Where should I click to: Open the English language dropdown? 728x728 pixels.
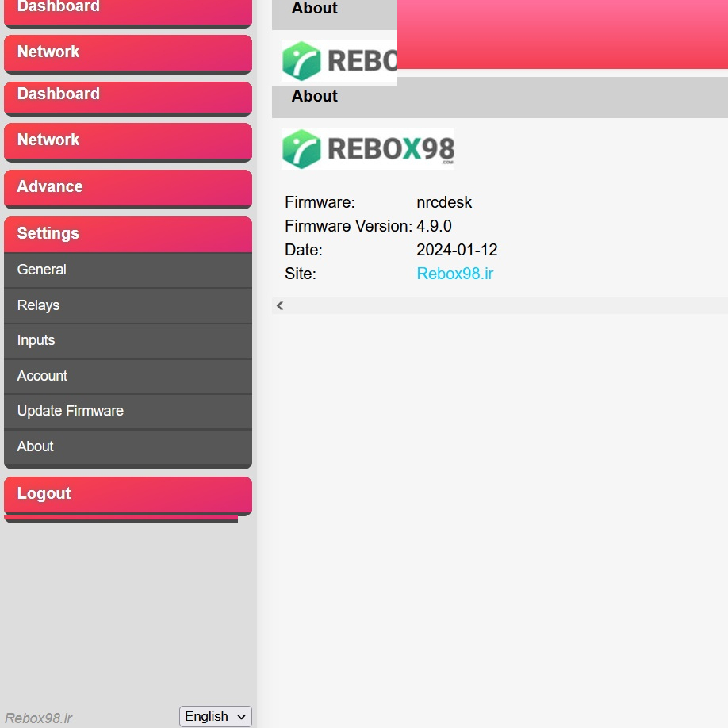pyautogui.click(x=215, y=716)
